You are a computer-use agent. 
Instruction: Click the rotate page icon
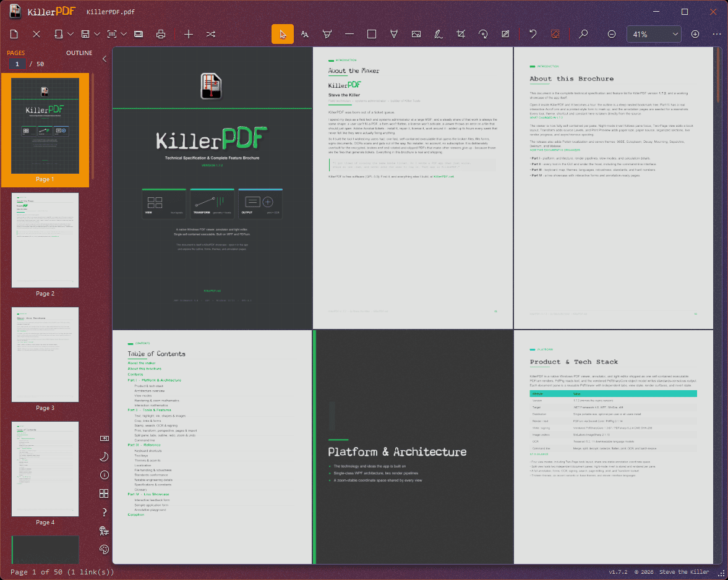coord(483,35)
